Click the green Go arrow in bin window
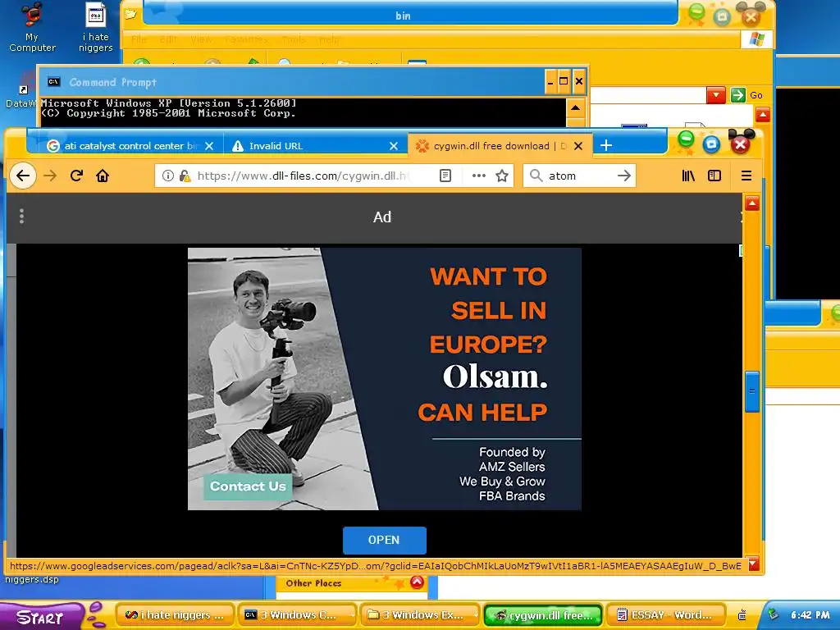The image size is (840, 630). click(x=738, y=95)
